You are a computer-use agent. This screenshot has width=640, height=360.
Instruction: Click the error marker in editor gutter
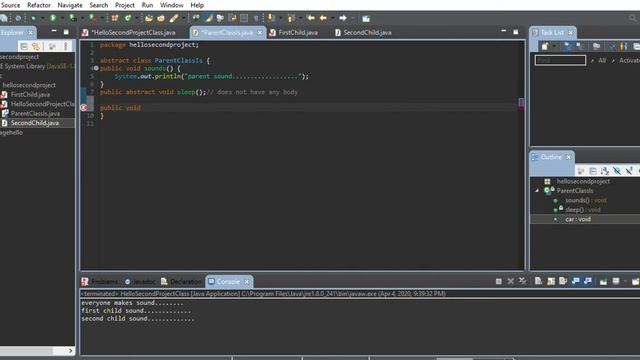[84, 107]
